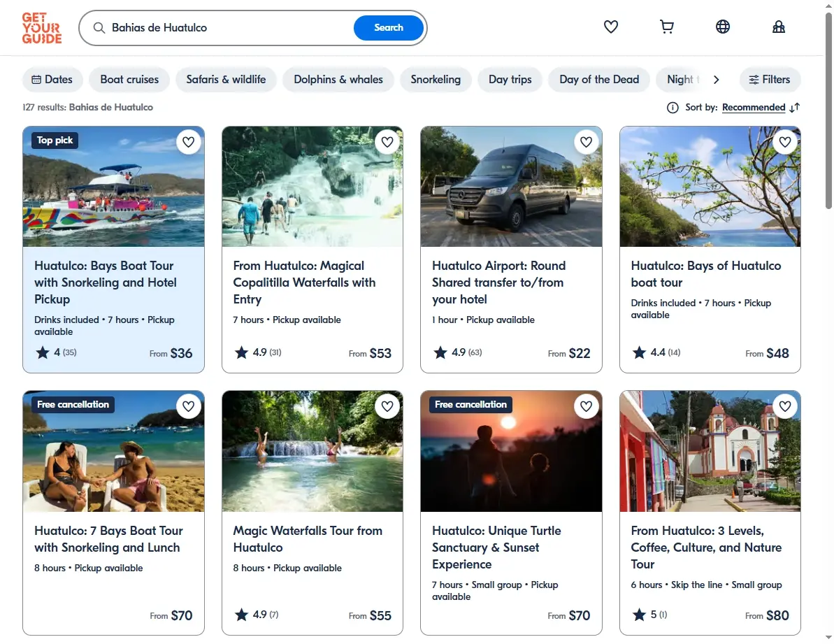
Task: Save Bays of Huatulco boat tour to wishlist
Action: click(x=785, y=142)
